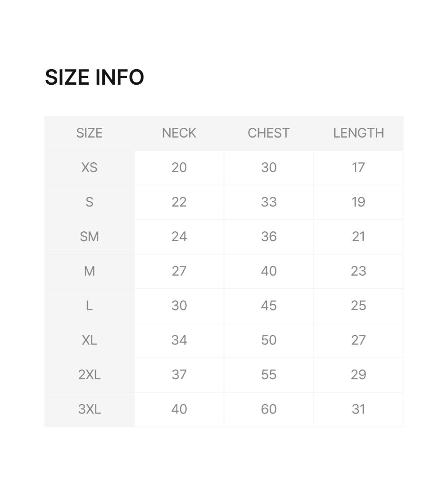The image size is (448, 478).
Task: Select the 3XL size row label
Action: coord(89,409)
